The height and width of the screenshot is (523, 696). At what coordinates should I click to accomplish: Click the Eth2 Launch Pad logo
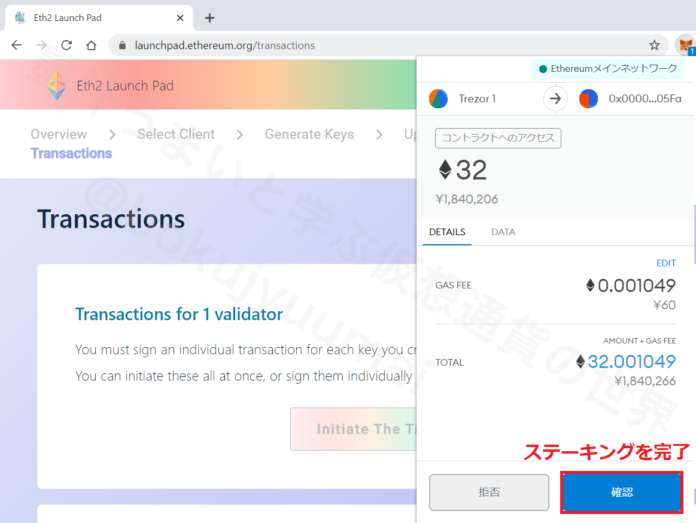point(58,86)
